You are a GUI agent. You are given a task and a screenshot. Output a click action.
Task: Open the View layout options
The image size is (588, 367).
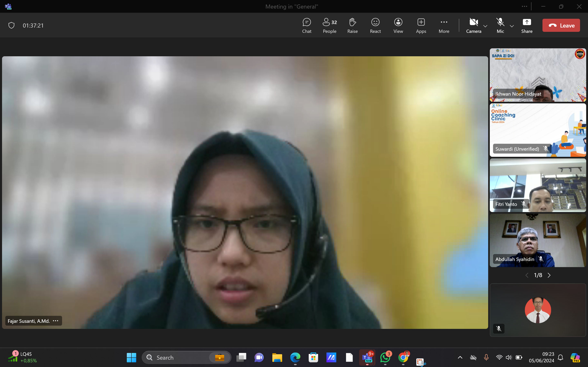398,25
